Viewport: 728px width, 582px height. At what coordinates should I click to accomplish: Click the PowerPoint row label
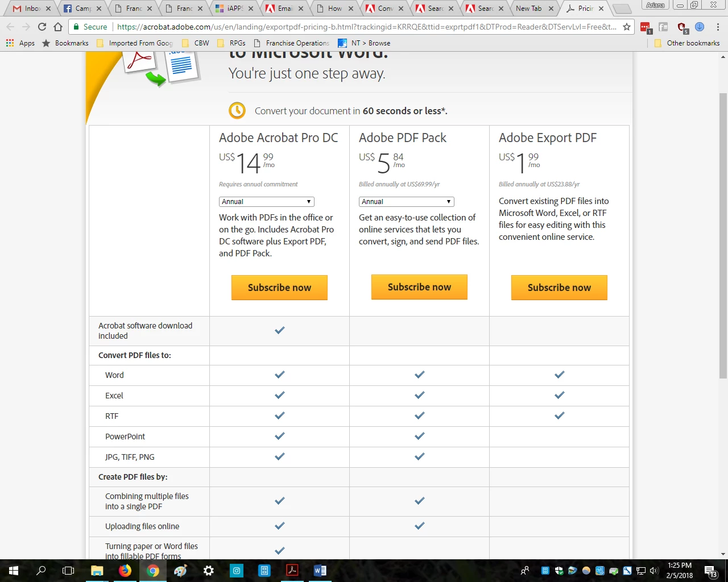(x=125, y=436)
